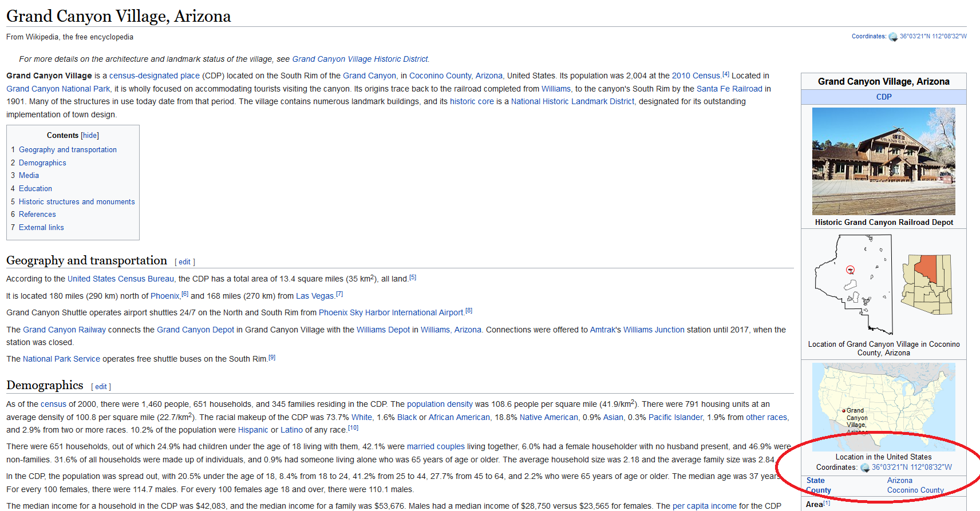Hide the Contents table
The height and width of the screenshot is (511, 980).
click(90, 136)
